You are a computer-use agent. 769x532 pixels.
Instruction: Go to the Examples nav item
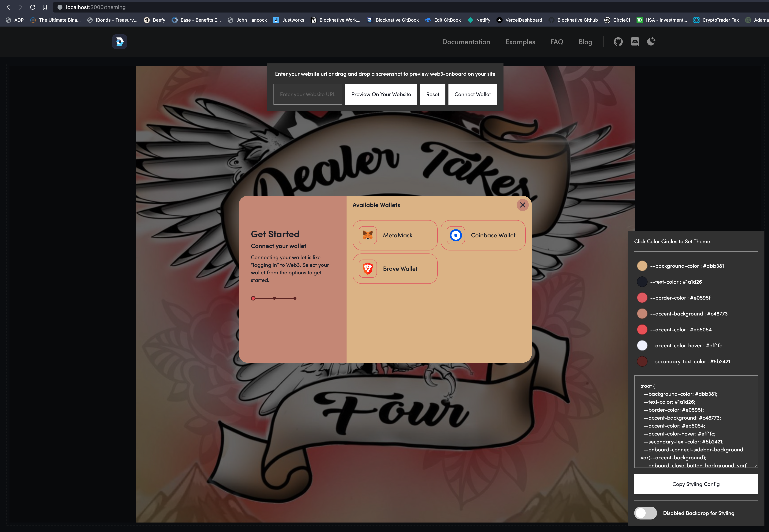pyautogui.click(x=520, y=42)
